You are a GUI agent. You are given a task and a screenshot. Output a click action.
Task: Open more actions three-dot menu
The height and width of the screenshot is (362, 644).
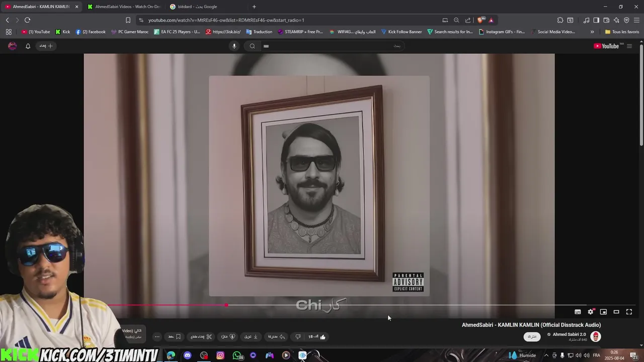tap(157, 337)
